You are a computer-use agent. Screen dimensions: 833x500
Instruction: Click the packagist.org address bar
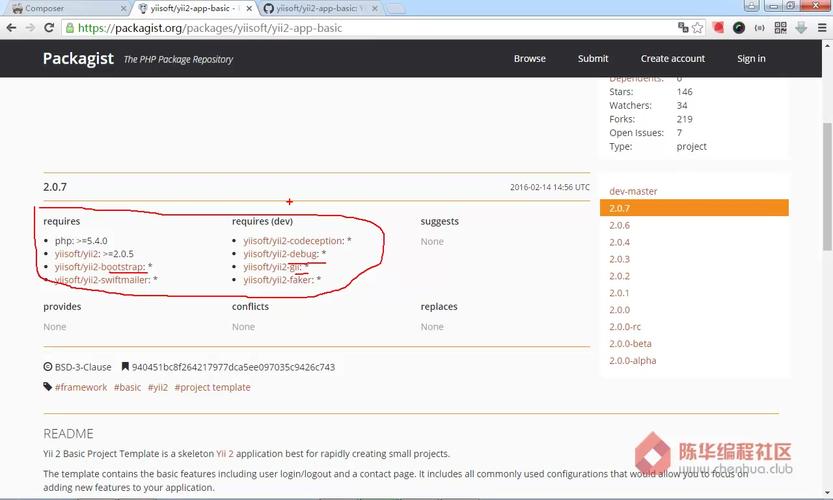pos(372,28)
